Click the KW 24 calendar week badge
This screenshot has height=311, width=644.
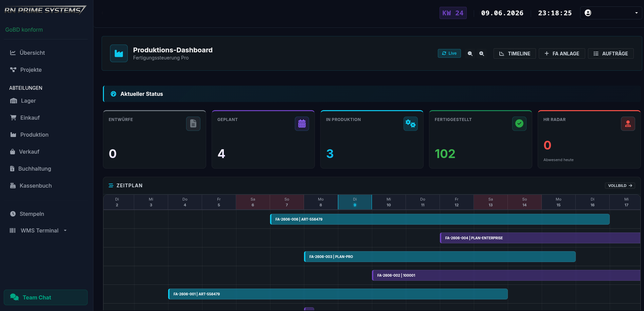453,13
